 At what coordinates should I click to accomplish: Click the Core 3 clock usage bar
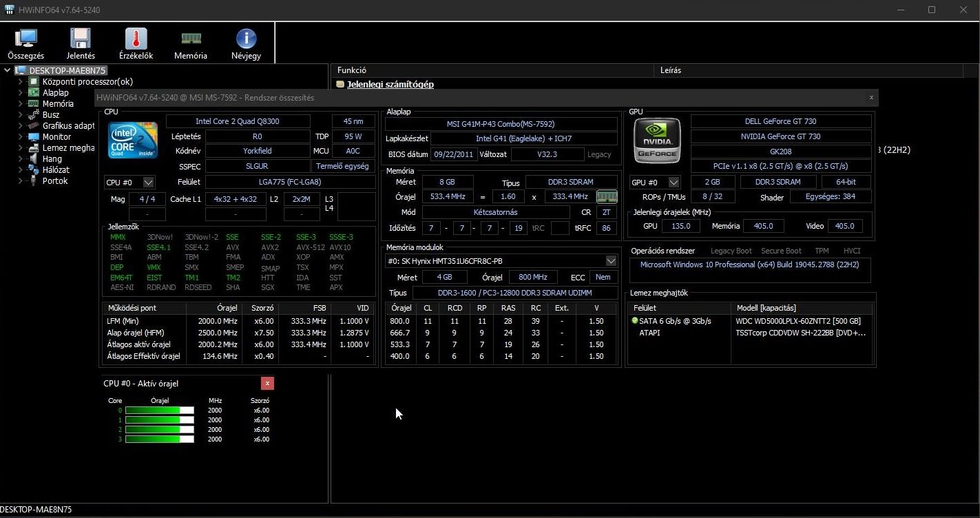coord(160,439)
